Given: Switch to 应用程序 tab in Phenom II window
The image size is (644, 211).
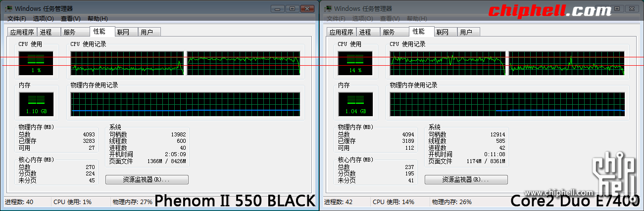Looking at the screenshot, I should (x=22, y=32).
